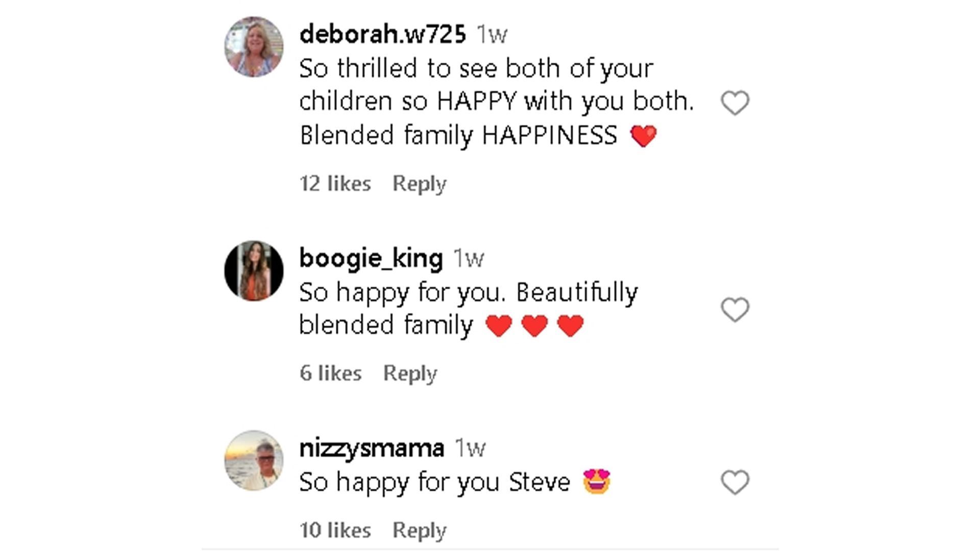Viewport: 980px width, 551px height.
Task: Like nizzysmama's comment with the heart
Action: pos(734,482)
